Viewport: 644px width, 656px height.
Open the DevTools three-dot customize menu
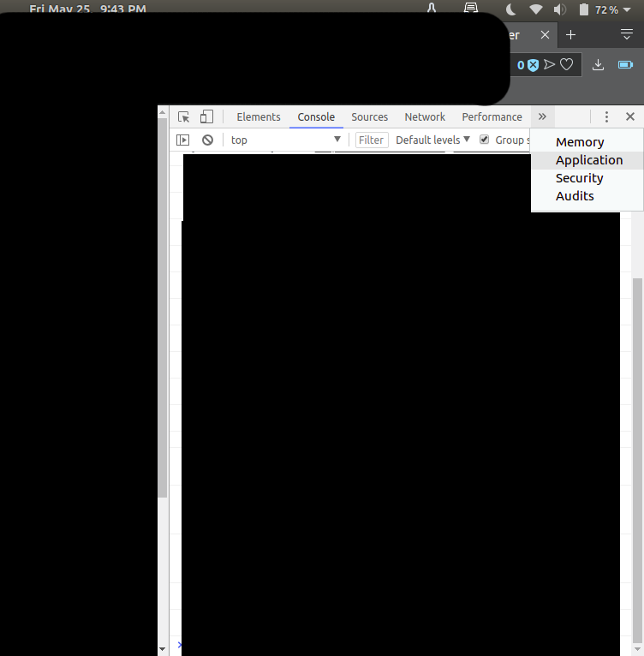[606, 116]
